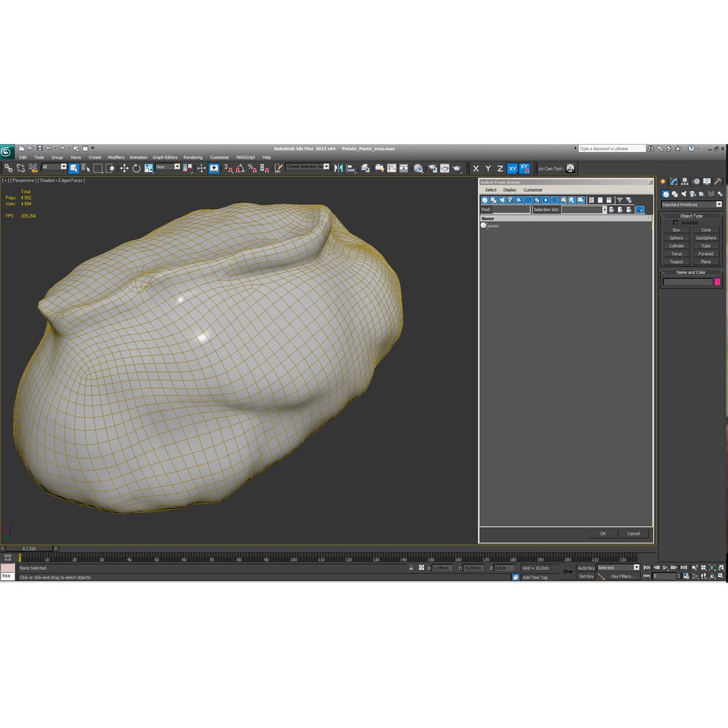Click the Align tool icon
This screenshot has height=728, width=728.
coord(351,168)
